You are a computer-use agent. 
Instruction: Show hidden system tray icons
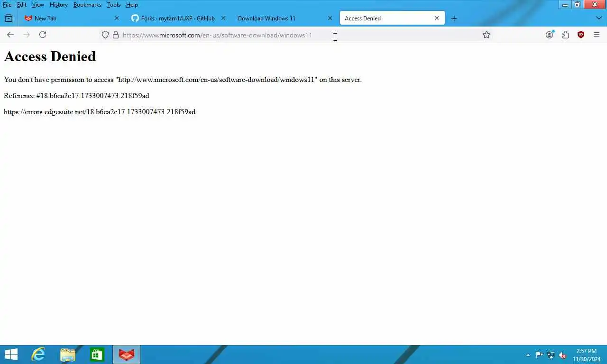point(528,355)
